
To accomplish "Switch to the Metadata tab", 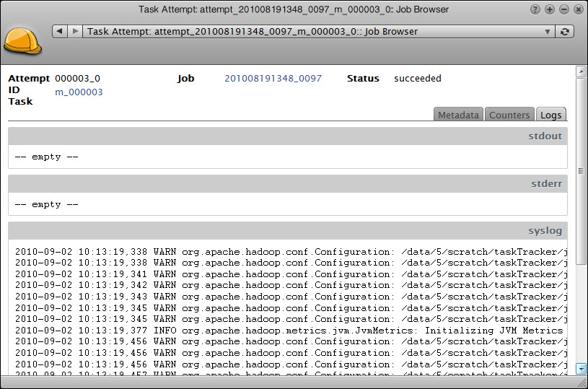I will click(x=458, y=115).
